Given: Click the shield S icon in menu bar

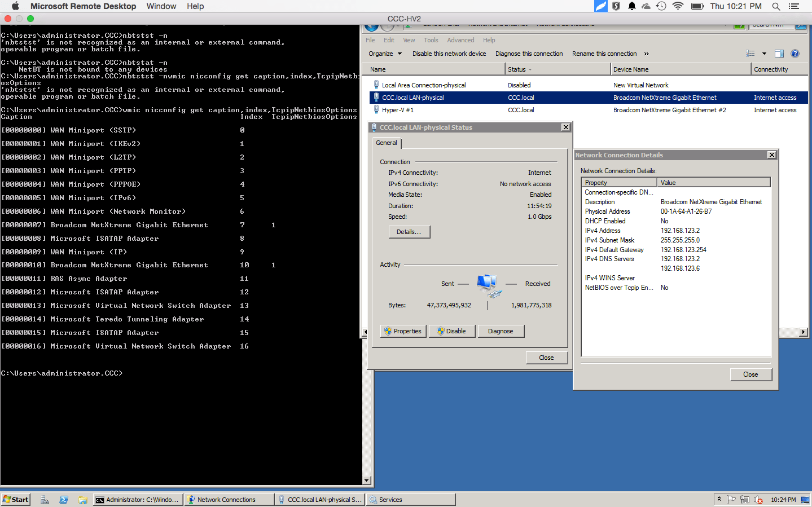Looking at the screenshot, I should (x=616, y=6).
